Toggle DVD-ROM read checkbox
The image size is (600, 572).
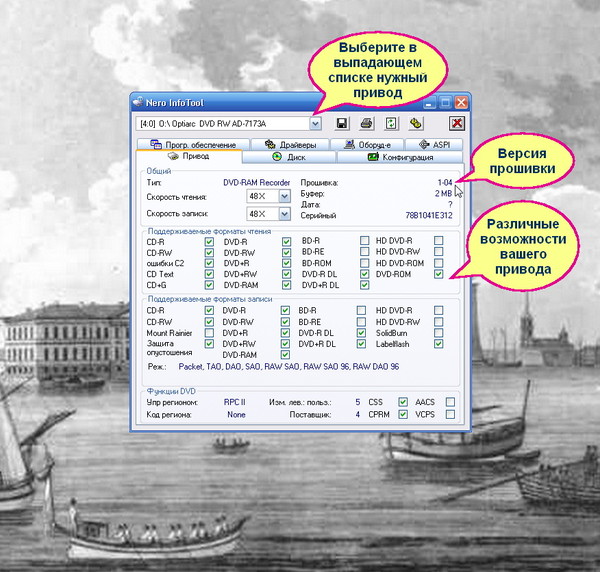pyautogui.click(x=439, y=274)
